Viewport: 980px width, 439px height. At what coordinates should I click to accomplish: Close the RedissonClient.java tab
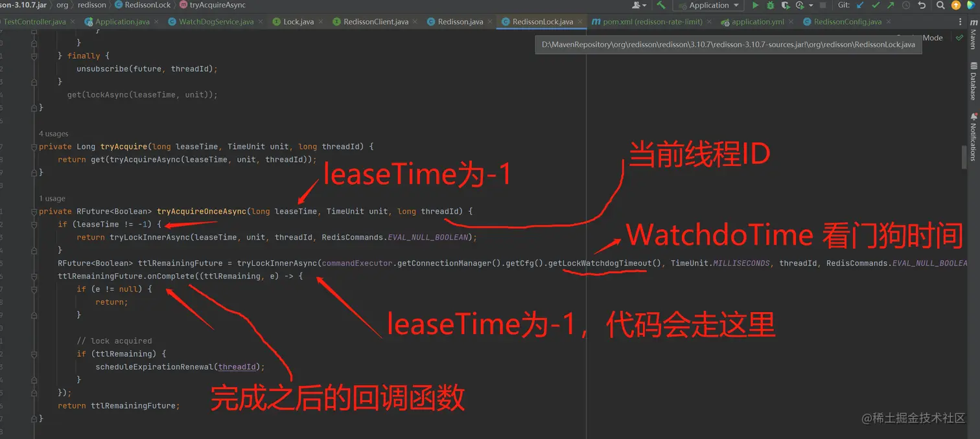(416, 21)
